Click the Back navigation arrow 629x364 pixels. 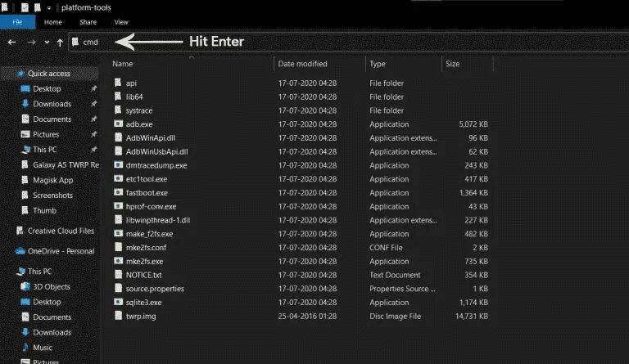point(12,42)
